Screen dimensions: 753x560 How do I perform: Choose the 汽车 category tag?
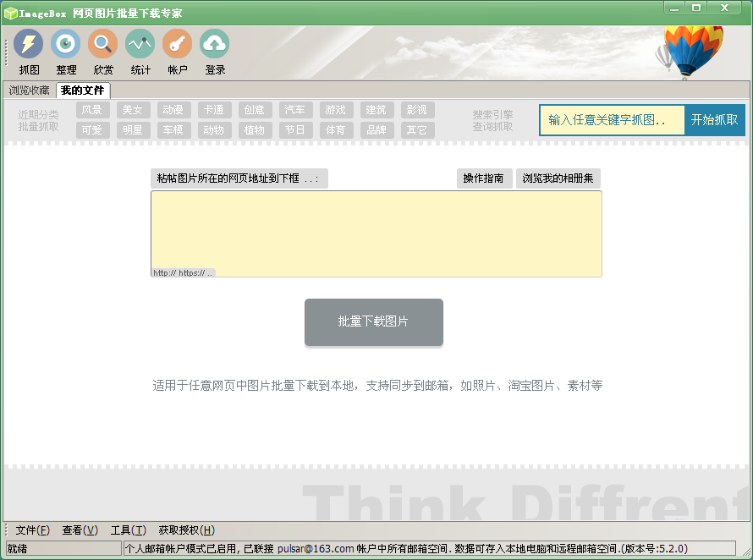click(x=295, y=110)
